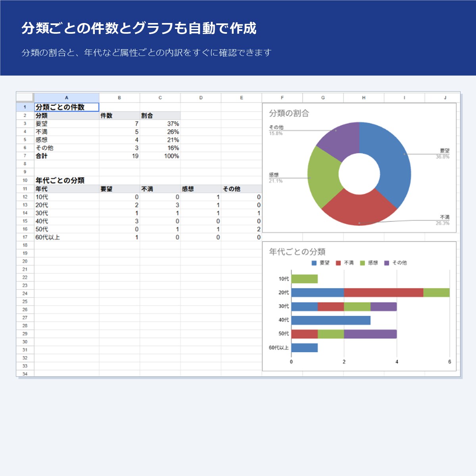Select the '20代' row label

pos(67,205)
